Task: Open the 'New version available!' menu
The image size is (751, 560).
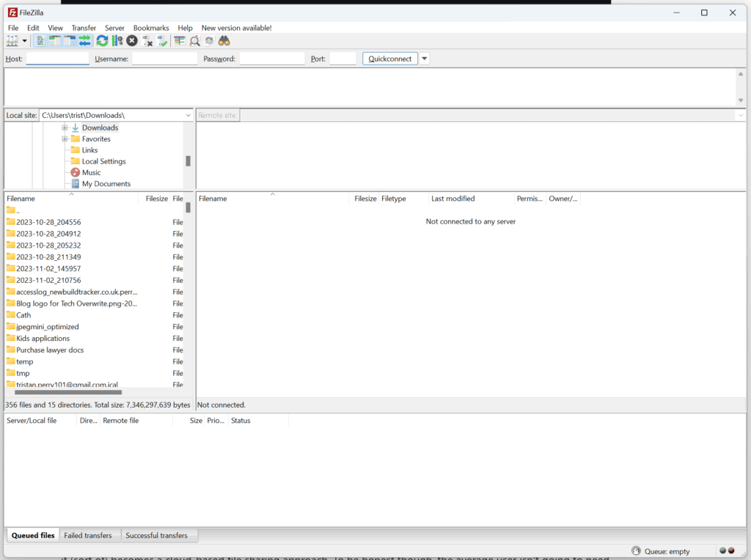Action: pos(236,28)
